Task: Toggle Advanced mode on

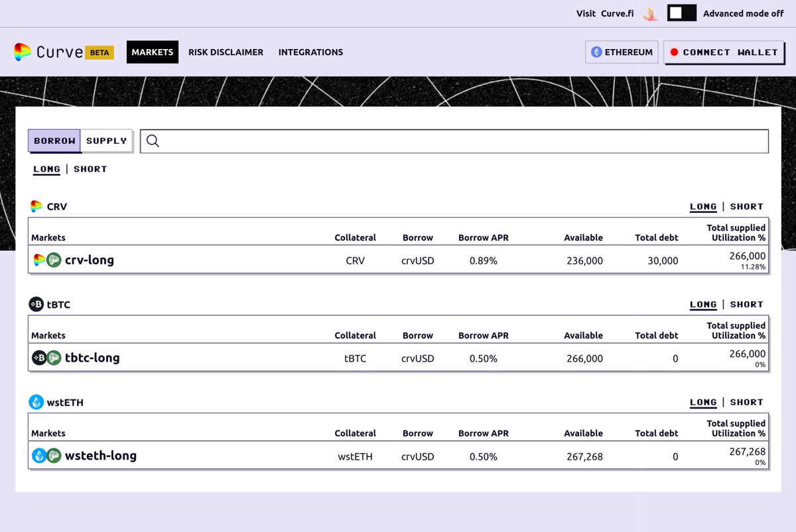Action: point(681,12)
